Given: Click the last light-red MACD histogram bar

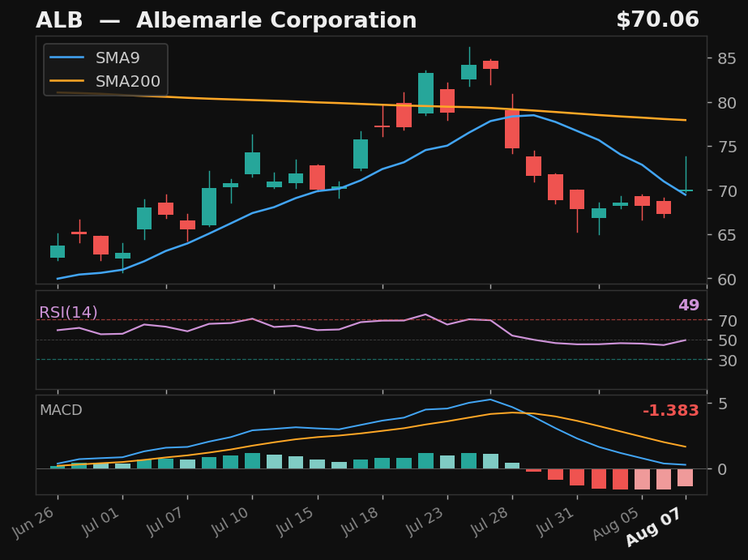Looking at the screenshot, I should click(x=686, y=477).
